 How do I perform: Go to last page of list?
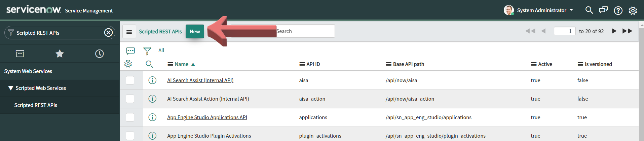tap(627, 31)
